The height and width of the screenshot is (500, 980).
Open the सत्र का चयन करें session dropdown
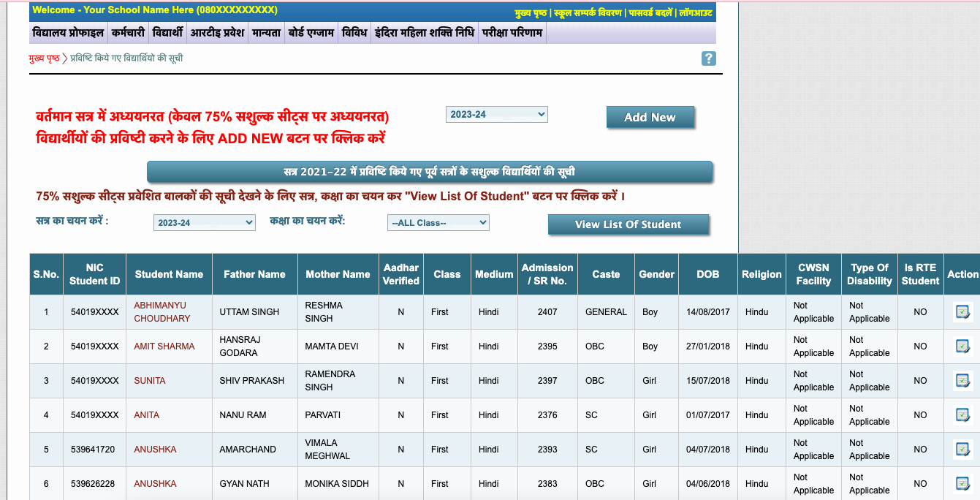202,222
